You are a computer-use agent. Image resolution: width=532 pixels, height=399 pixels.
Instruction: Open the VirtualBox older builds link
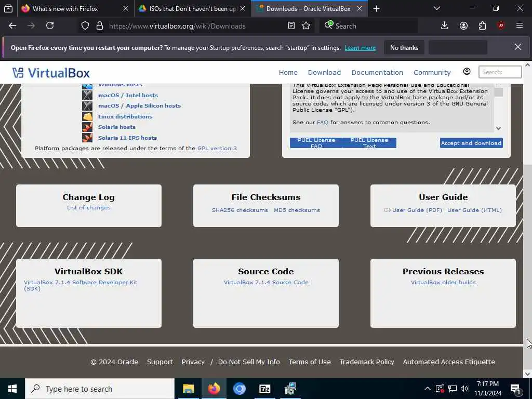pos(444,282)
